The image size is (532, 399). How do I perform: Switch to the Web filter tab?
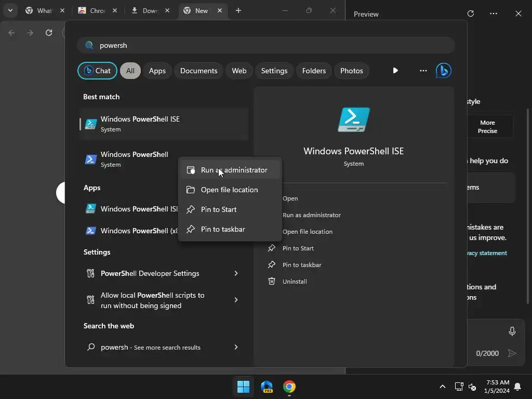(x=239, y=71)
